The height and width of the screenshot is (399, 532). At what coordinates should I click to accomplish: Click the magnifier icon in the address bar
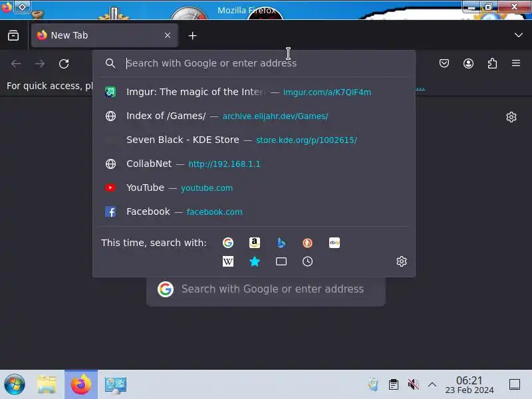110,63
